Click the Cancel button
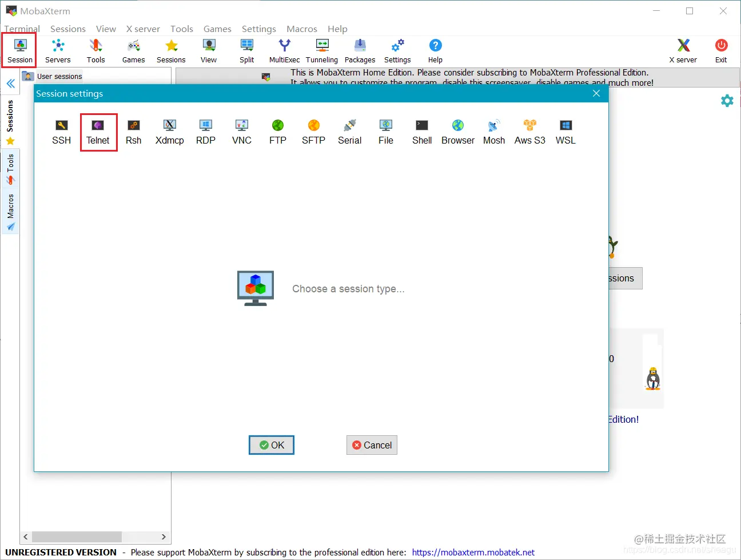Screen dimensions: 741x560 372,445
